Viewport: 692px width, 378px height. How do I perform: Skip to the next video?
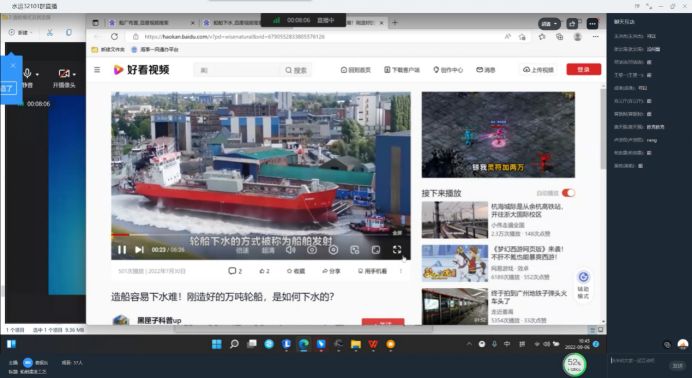pos(139,250)
